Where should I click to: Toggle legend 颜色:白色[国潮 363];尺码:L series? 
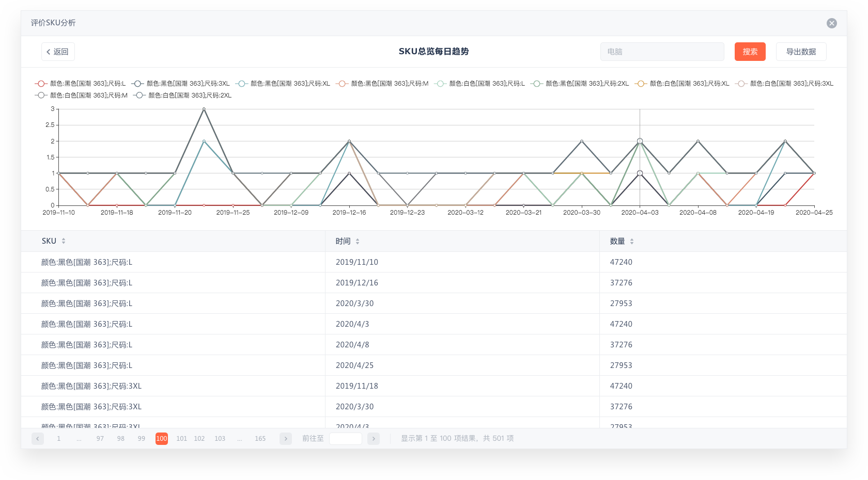click(x=479, y=84)
